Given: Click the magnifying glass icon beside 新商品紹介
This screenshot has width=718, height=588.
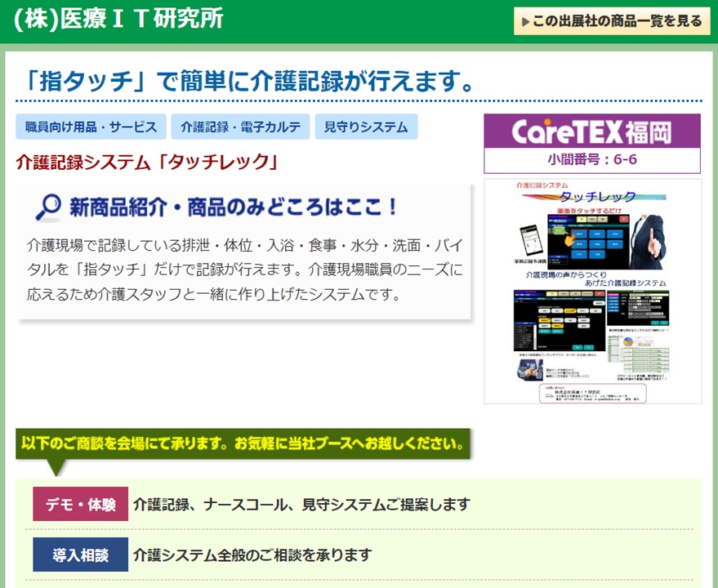Looking at the screenshot, I should 47,207.
